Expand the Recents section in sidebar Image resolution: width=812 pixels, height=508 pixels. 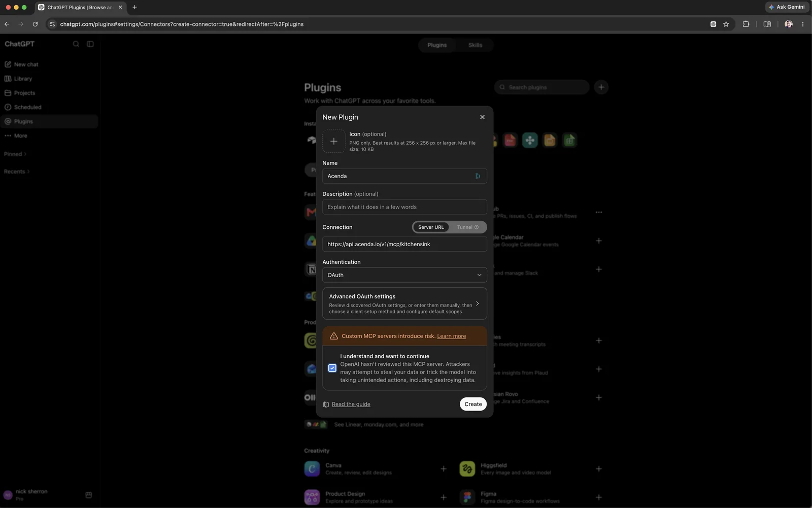17,172
